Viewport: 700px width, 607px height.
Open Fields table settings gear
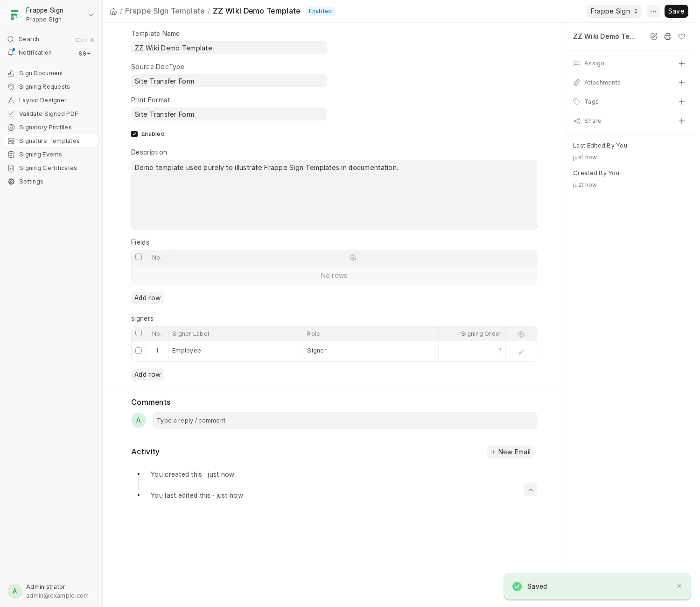coord(353,258)
